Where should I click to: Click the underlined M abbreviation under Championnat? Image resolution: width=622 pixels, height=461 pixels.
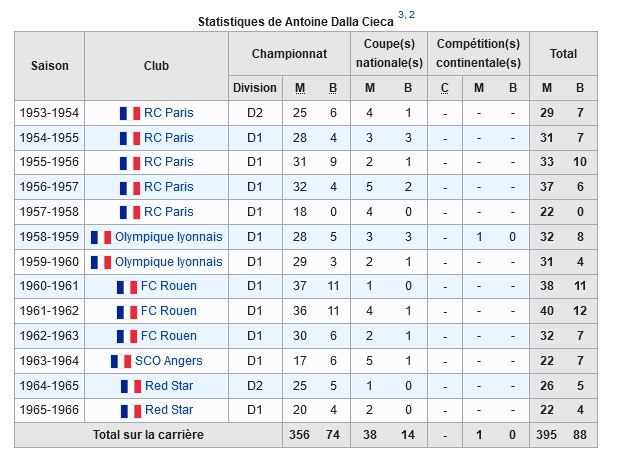[x=300, y=88]
